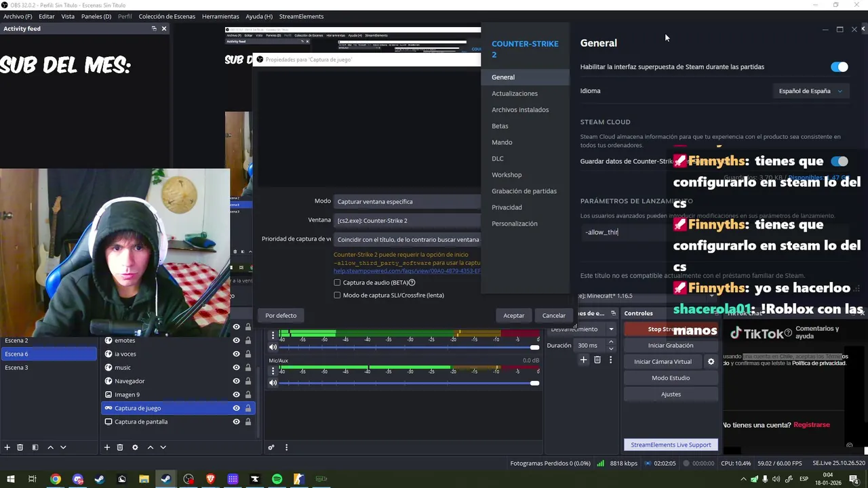Move source up in Sources list
Image resolution: width=868 pixels, height=488 pixels.
151,447
